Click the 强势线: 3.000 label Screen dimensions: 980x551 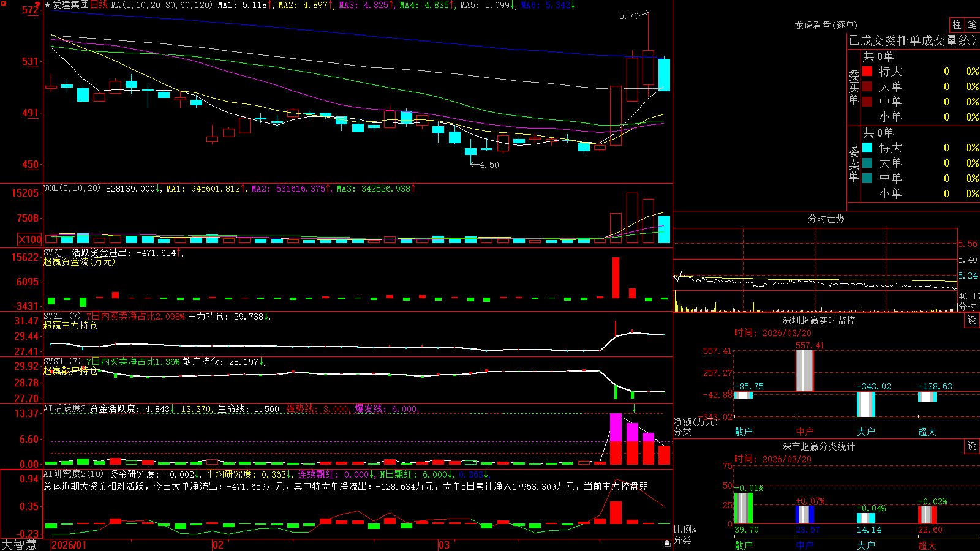click(x=318, y=408)
